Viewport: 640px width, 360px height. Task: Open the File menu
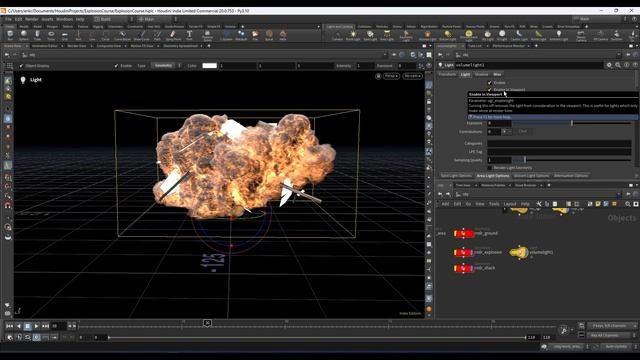click(x=8, y=19)
